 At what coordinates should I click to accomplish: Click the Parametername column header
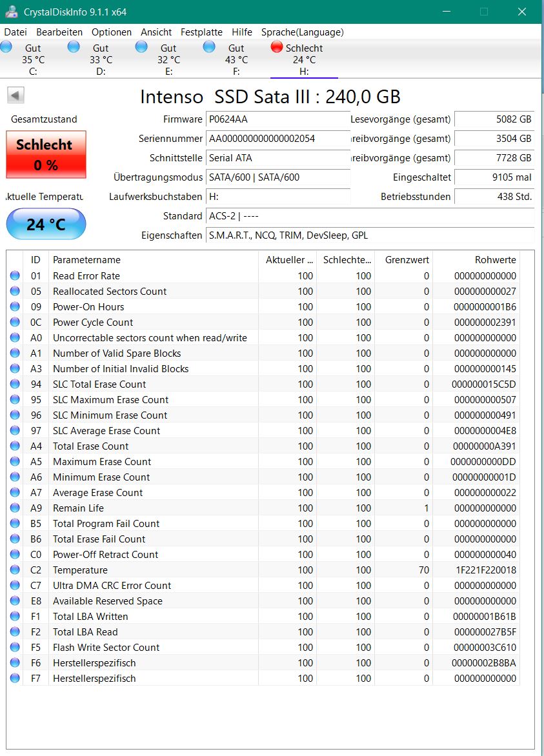[x=154, y=260]
